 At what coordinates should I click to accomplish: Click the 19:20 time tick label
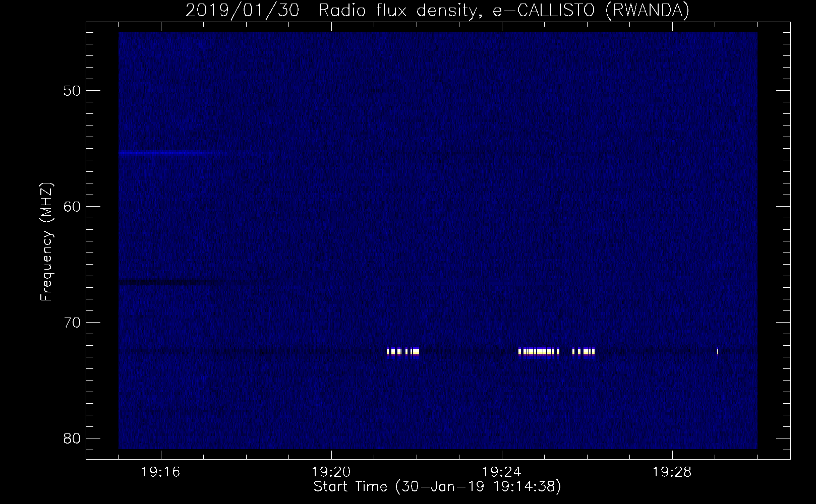click(x=331, y=472)
